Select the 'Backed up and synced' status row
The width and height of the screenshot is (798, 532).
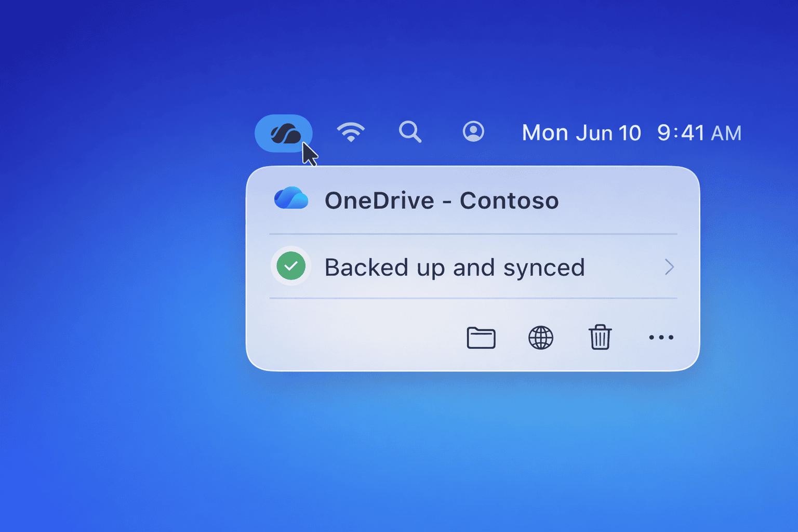coord(473,267)
